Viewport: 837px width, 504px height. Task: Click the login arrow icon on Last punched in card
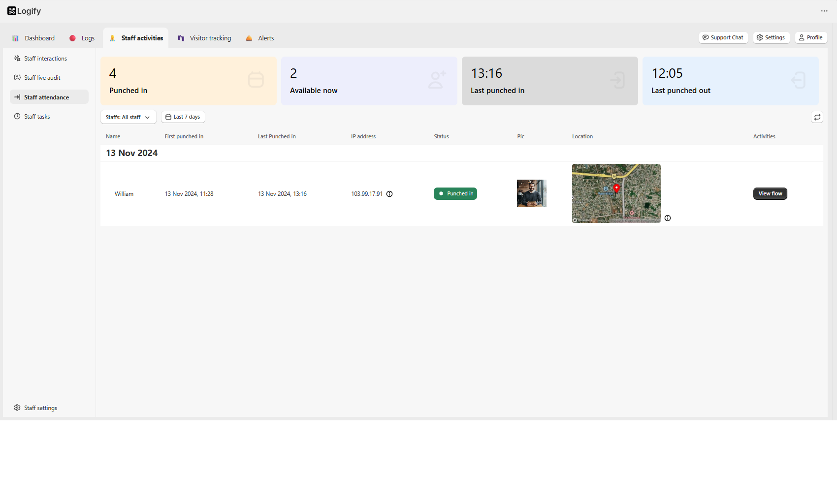pos(617,80)
